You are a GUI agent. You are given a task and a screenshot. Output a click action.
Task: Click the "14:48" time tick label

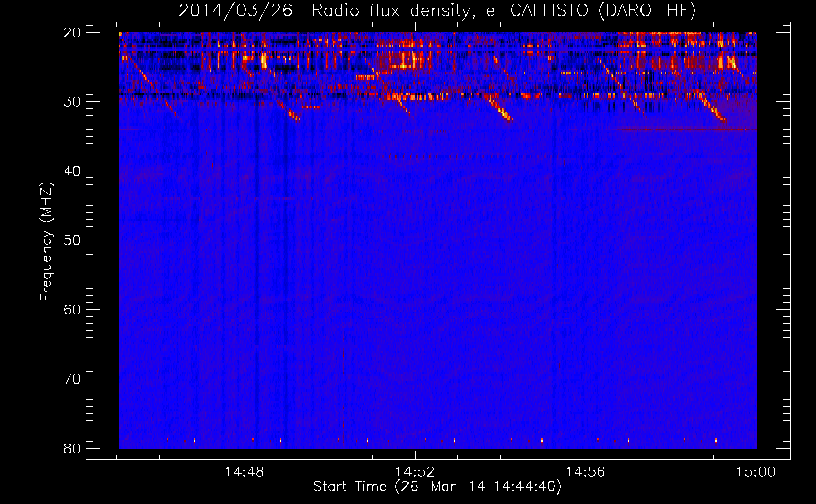click(x=245, y=472)
